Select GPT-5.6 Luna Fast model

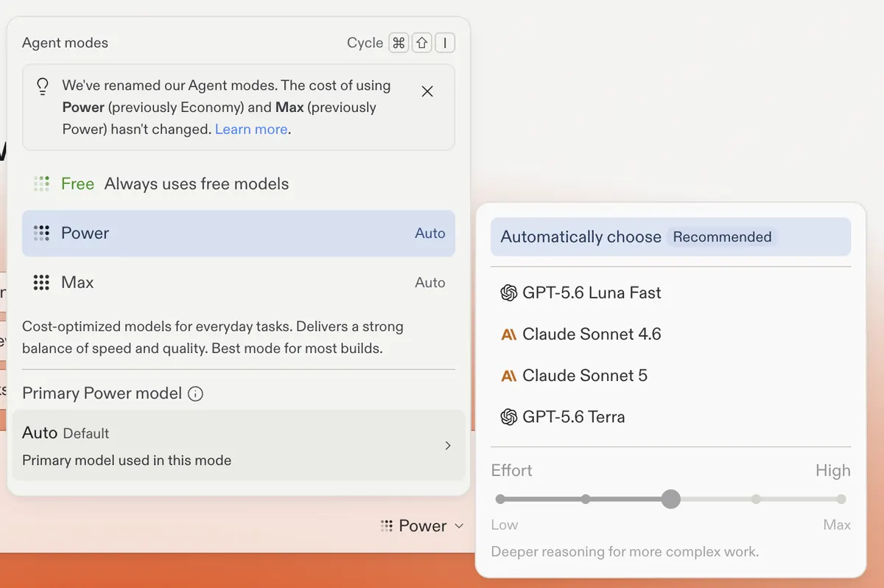(670, 293)
